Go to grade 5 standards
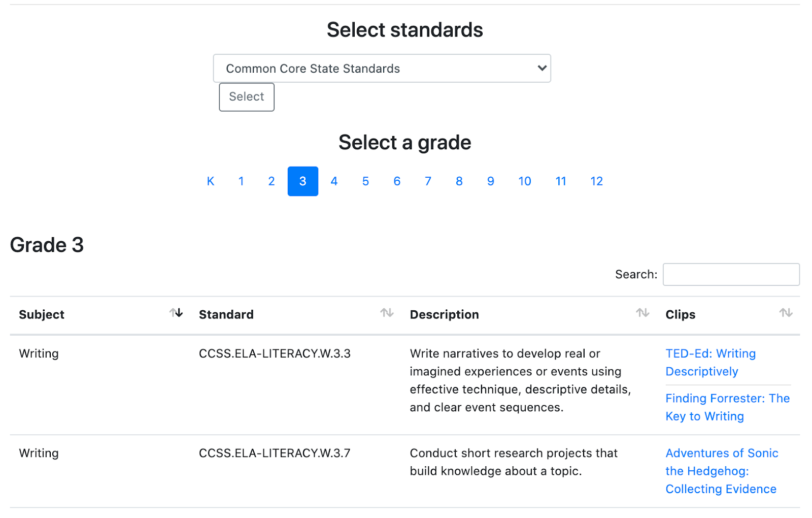 (x=365, y=181)
